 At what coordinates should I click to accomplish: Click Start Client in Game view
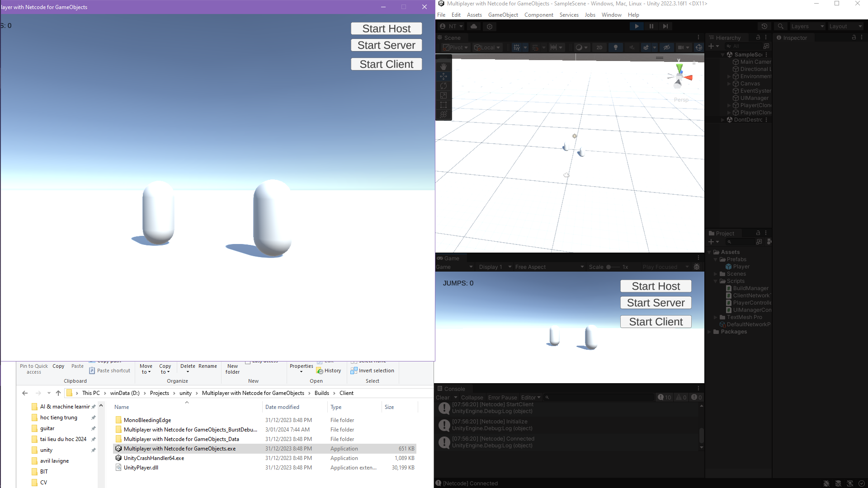[656, 322]
